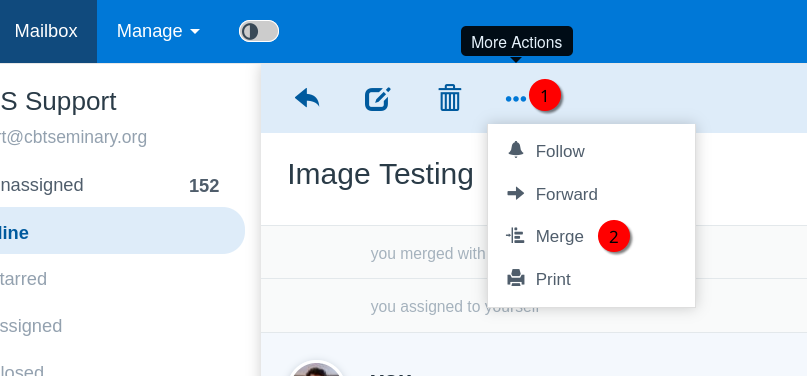Click the merge icon in the dropdown
The height and width of the screenshot is (376, 807).
(x=515, y=236)
